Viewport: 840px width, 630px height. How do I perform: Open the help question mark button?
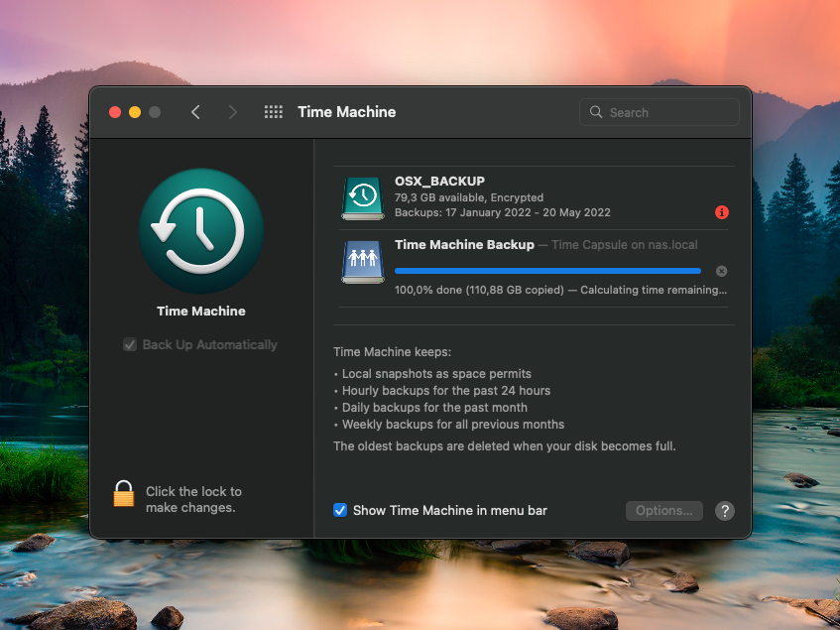point(724,511)
